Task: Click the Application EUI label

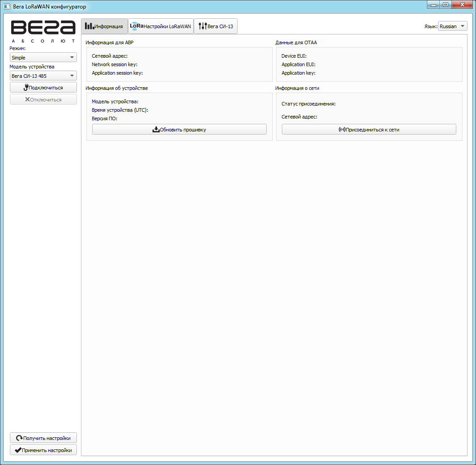Action: pyautogui.click(x=298, y=64)
